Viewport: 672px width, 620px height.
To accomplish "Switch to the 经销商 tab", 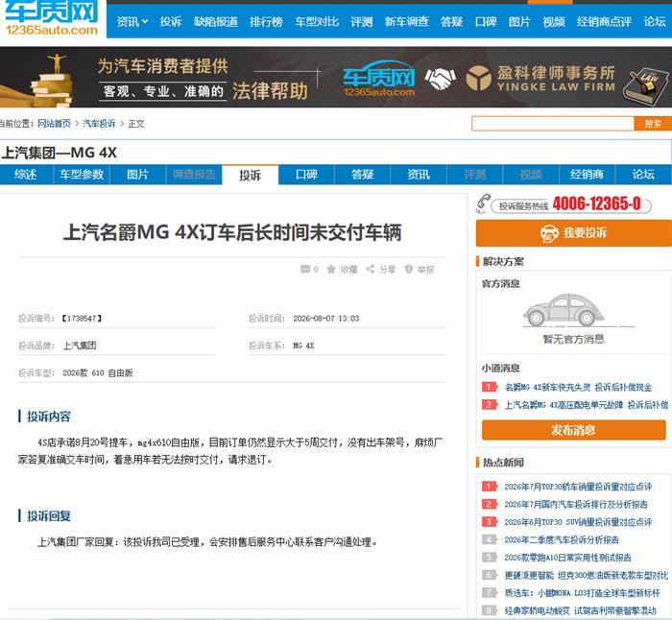I will [587, 175].
